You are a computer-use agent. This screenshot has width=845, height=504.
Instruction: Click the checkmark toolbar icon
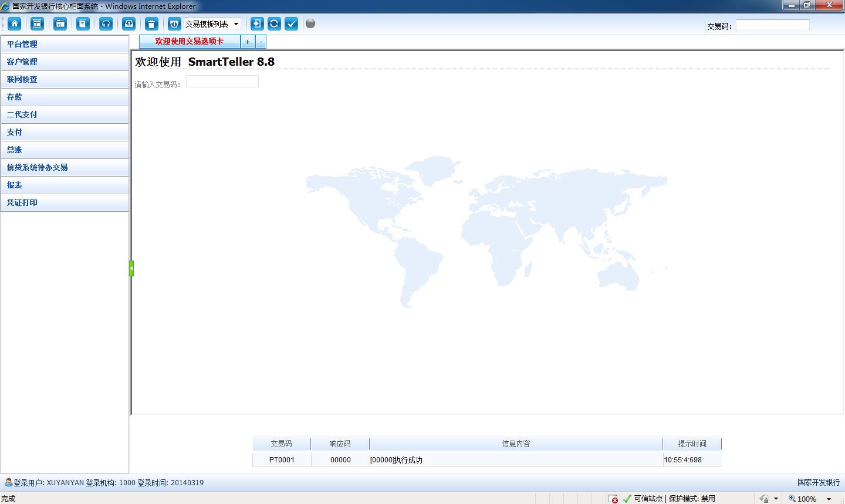292,23
